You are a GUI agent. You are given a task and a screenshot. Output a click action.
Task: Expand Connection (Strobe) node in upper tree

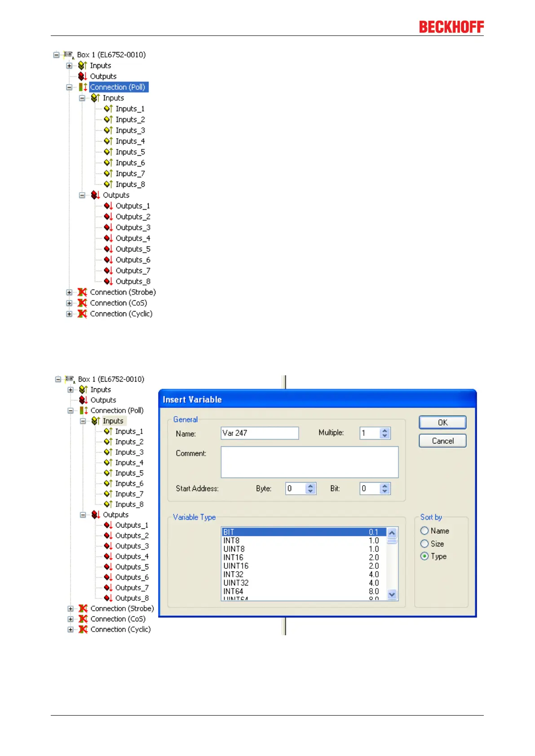pos(69,292)
